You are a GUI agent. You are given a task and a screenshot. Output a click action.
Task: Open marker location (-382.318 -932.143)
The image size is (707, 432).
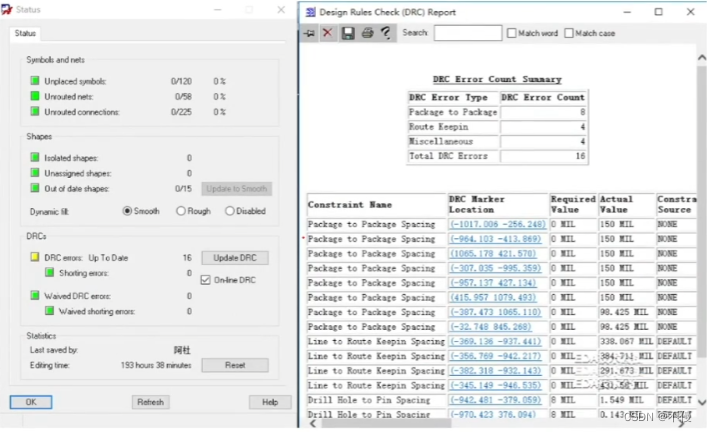click(x=495, y=371)
